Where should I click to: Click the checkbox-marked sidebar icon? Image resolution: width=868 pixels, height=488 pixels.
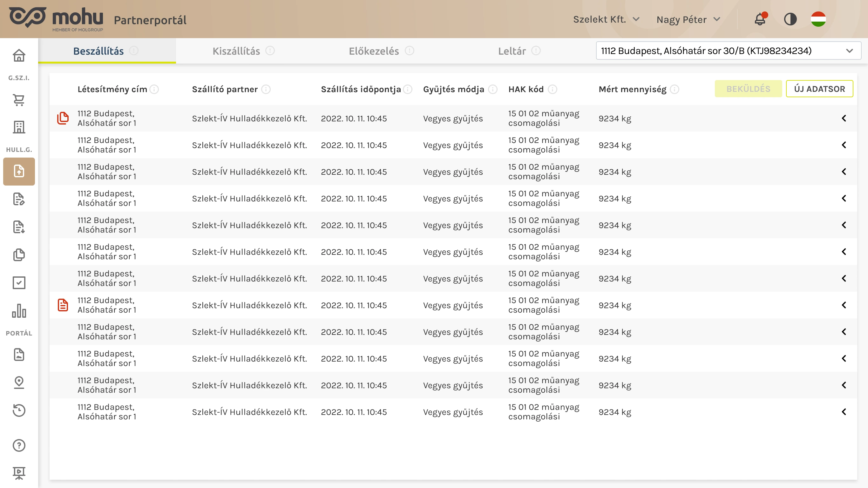click(x=19, y=283)
